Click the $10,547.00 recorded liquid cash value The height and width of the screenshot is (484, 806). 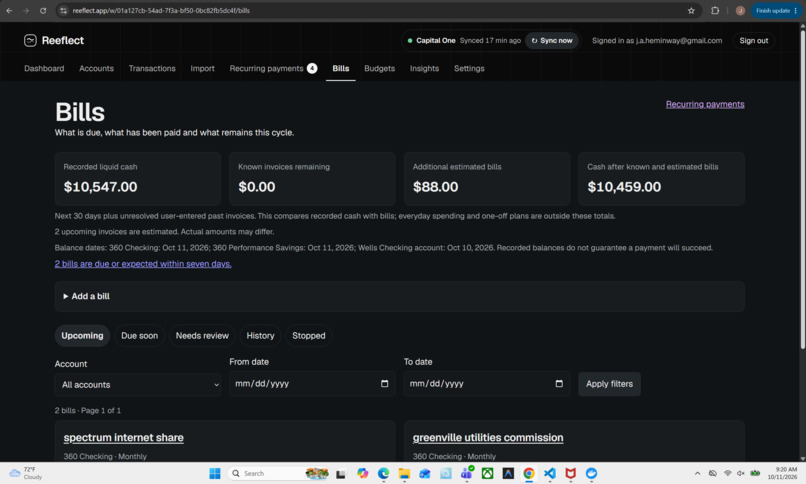click(x=100, y=187)
